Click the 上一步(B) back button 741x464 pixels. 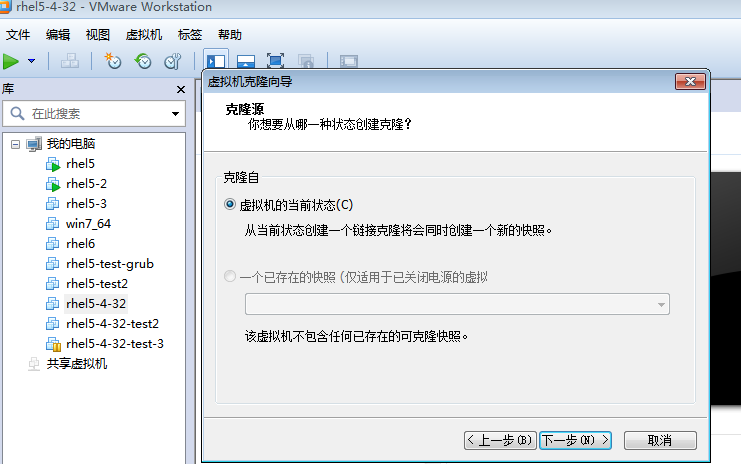tap(500, 440)
